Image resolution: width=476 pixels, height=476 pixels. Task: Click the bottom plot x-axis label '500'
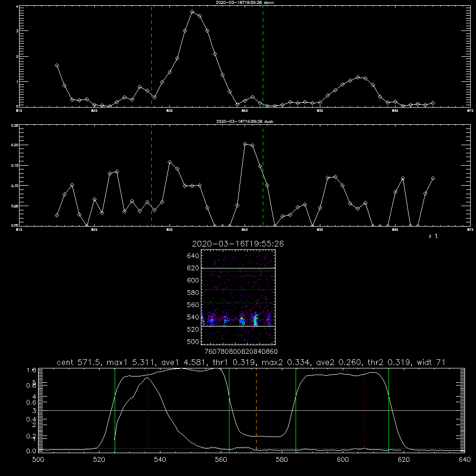coord(38,460)
